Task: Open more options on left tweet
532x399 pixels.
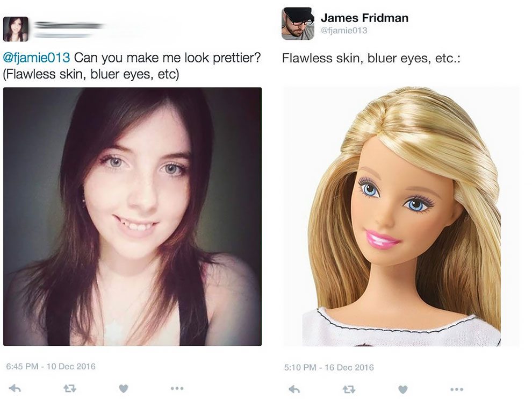Action: tap(177, 388)
